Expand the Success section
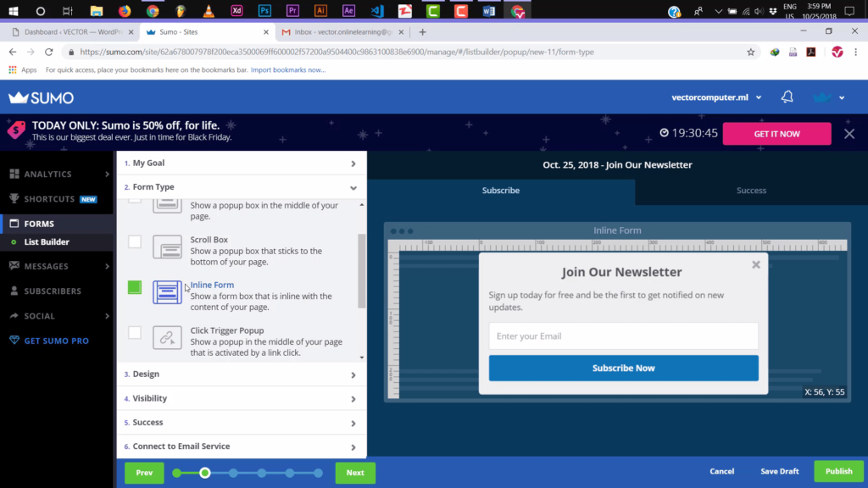The image size is (868, 488). pos(242,423)
